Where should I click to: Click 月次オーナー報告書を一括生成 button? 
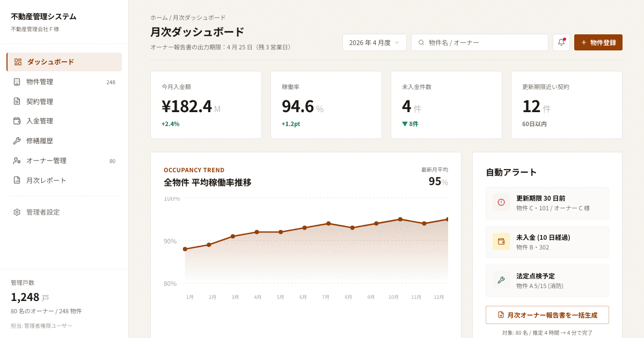click(x=547, y=315)
